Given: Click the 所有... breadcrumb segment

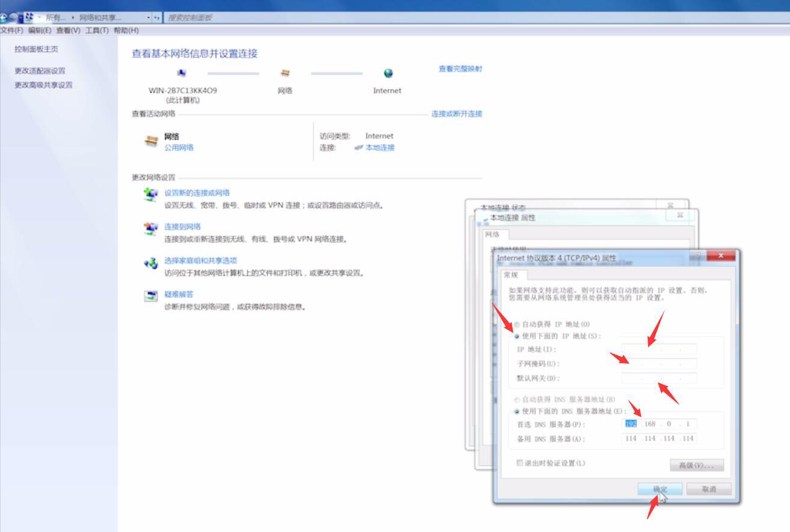Looking at the screenshot, I should 57,18.
